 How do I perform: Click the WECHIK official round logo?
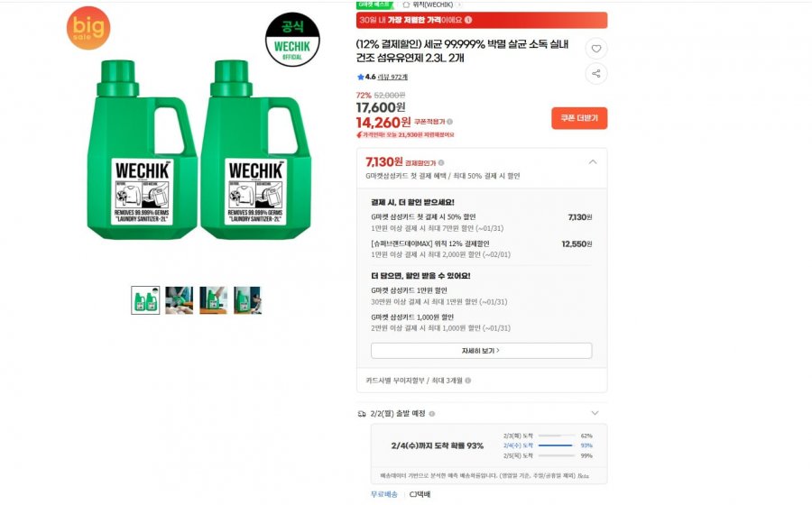pyautogui.click(x=292, y=39)
